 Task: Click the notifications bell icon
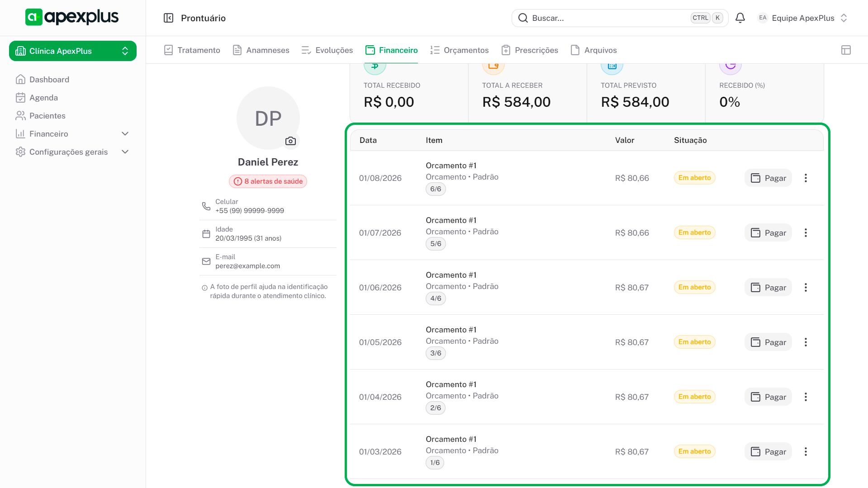(740, 18)
